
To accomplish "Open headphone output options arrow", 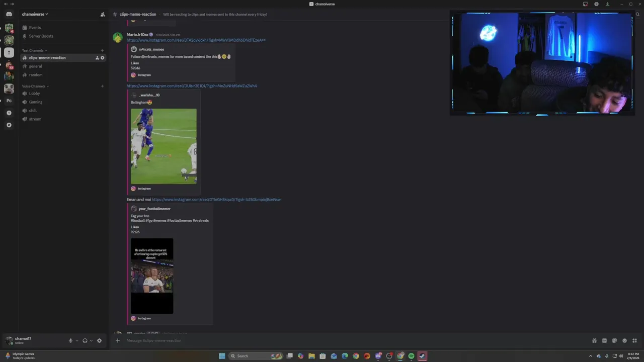I will point(91,340).
